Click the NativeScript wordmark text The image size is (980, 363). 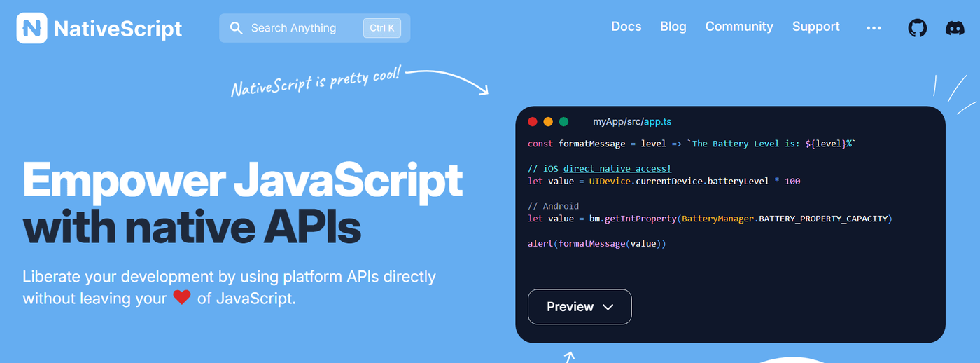[x=118, y=29]
